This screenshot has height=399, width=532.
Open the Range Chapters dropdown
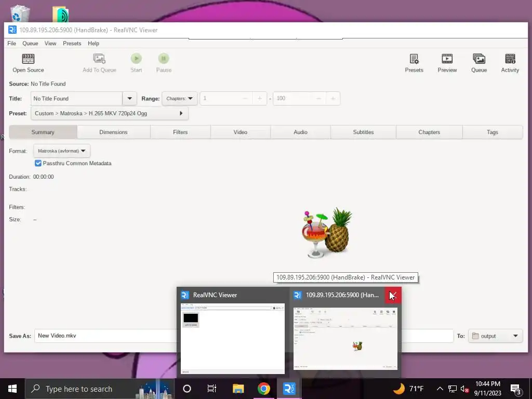pos(179,98)
